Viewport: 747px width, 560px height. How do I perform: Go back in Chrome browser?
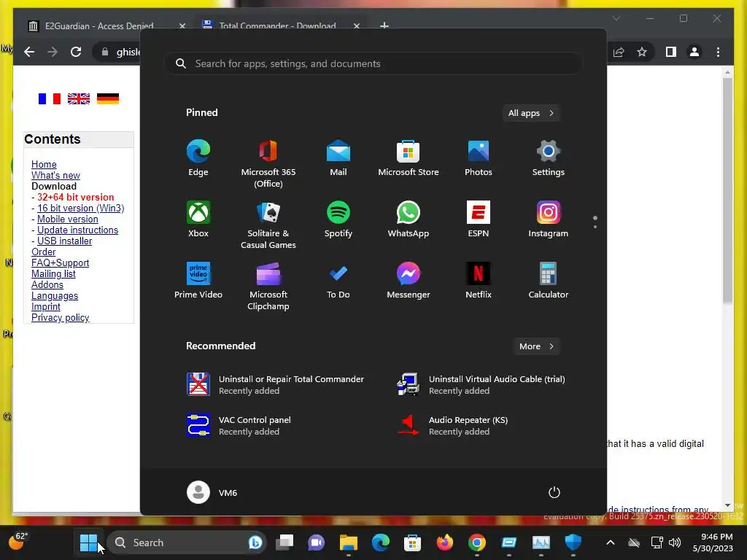coord(29,52)
